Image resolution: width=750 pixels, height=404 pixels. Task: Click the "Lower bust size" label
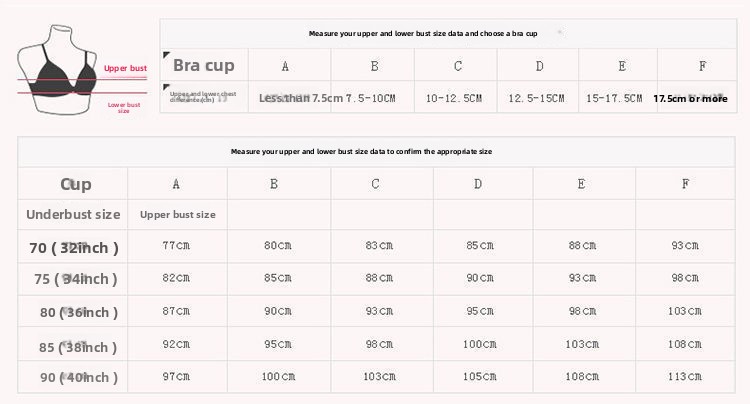coord(124,107)
